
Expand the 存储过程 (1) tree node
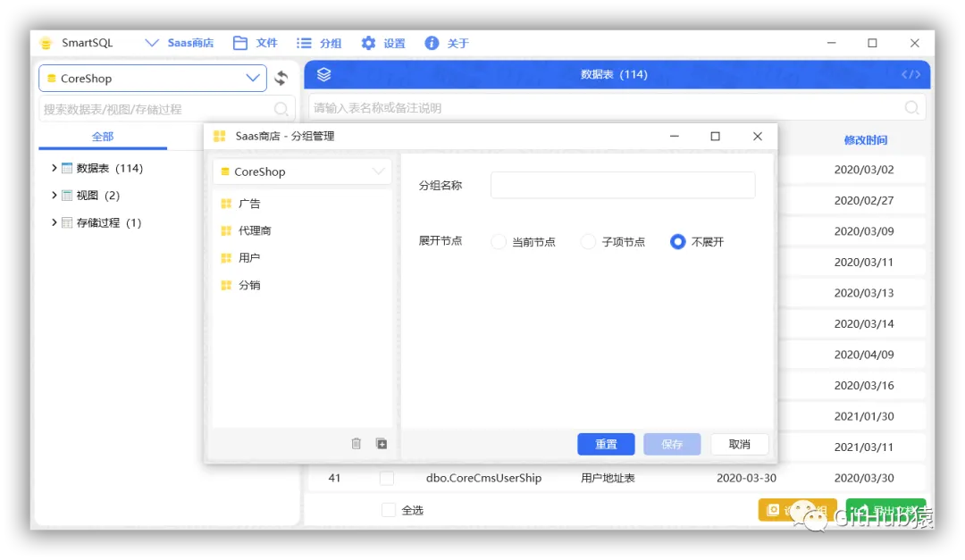click(x=55, y=222)
